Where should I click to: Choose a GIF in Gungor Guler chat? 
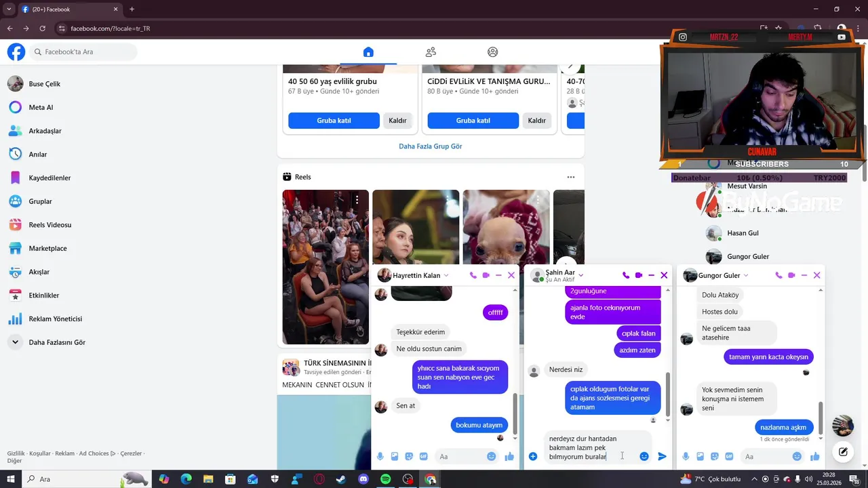(729, 457)
